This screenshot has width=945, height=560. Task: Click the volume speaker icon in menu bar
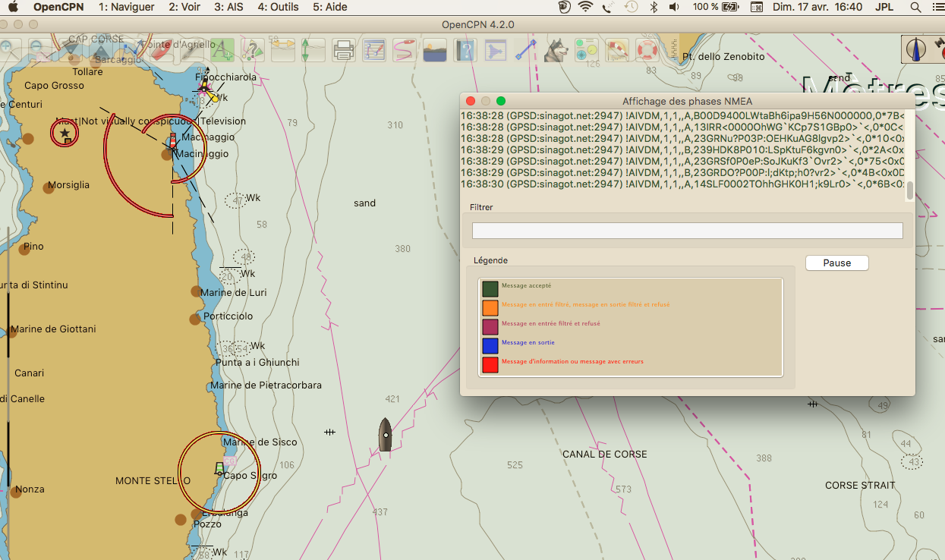(x=674, y=7)
